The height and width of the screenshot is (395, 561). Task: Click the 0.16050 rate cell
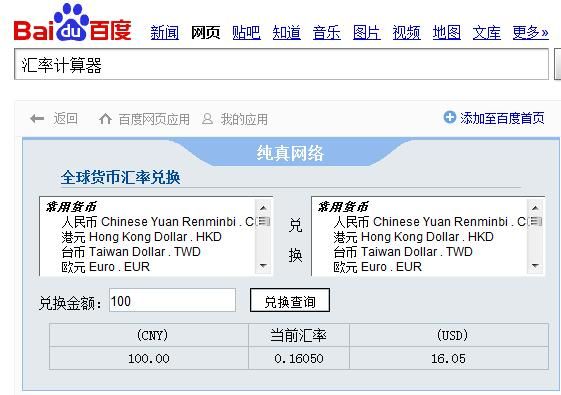pos(299,358)
